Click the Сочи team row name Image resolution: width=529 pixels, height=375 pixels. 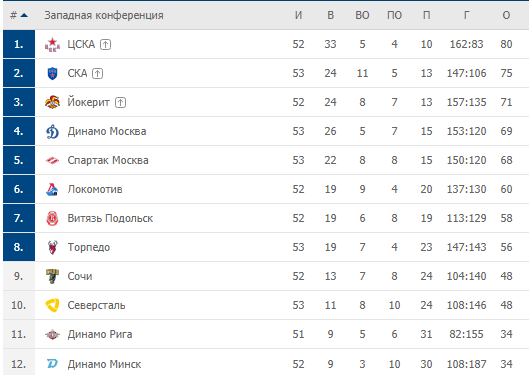(x=80, y=276)
